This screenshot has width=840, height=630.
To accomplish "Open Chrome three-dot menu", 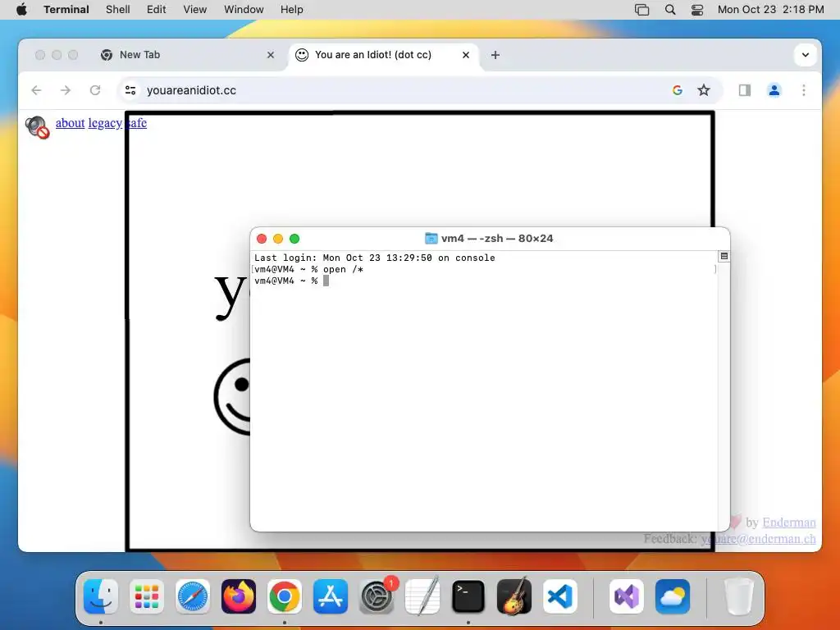I will tap(804, 90).
